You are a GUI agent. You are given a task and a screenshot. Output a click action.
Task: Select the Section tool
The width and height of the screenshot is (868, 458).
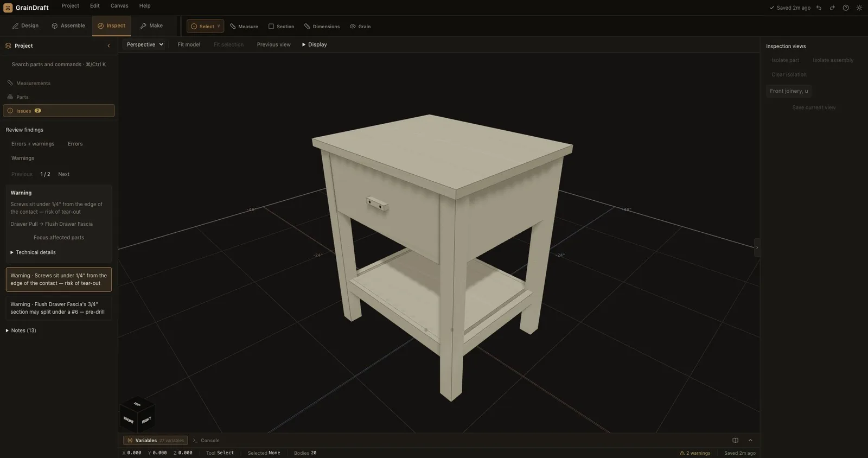(281, 26)
